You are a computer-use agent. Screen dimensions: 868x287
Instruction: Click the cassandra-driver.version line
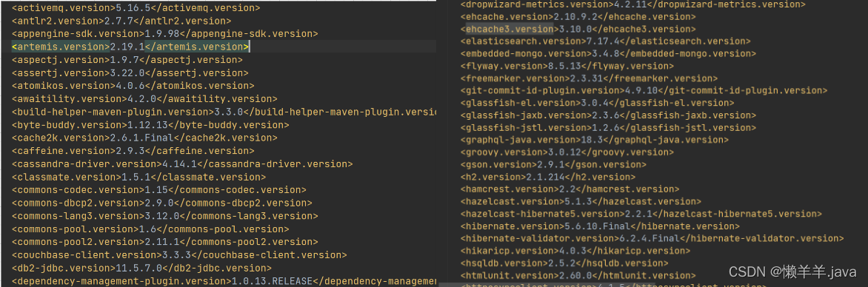pyautogui.click(x=182, y=164)
